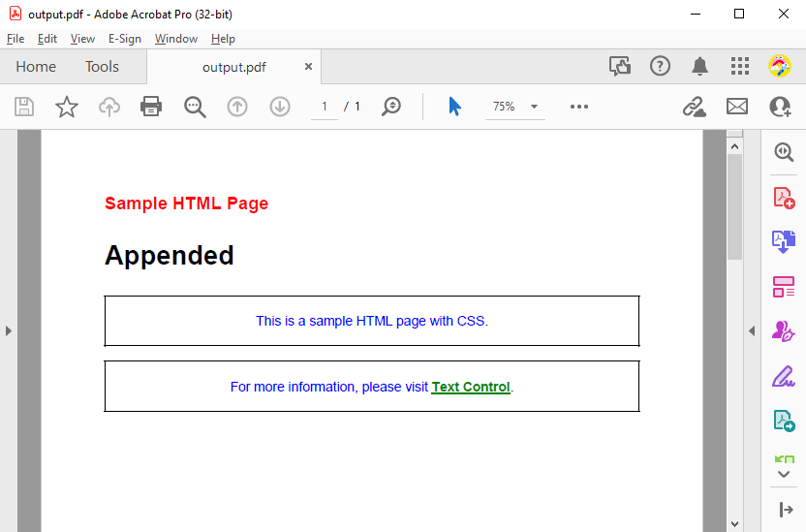Minimize the Acrobat window
The width and height of the screenshot is (806, 532).
(696, 14)
